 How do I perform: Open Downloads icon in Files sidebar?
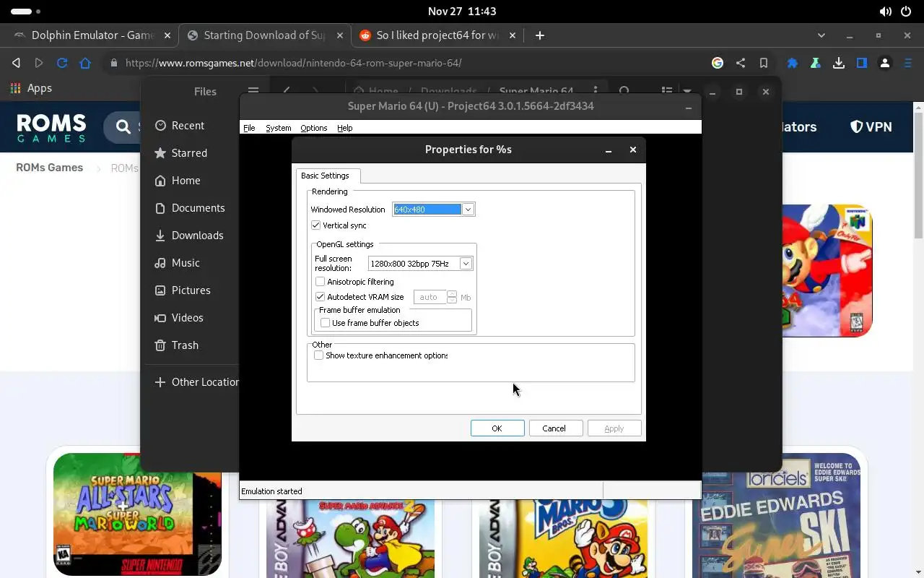pyautogui.click(x=160, y=236)
